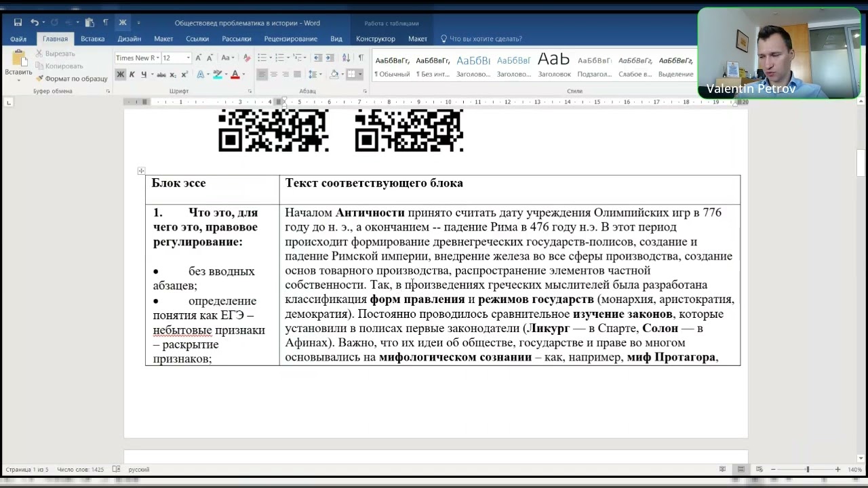Image resolution: width=868 pixels, height=488 pixels.
Task: Apply the Подзаголовок style
Action: 595,66
